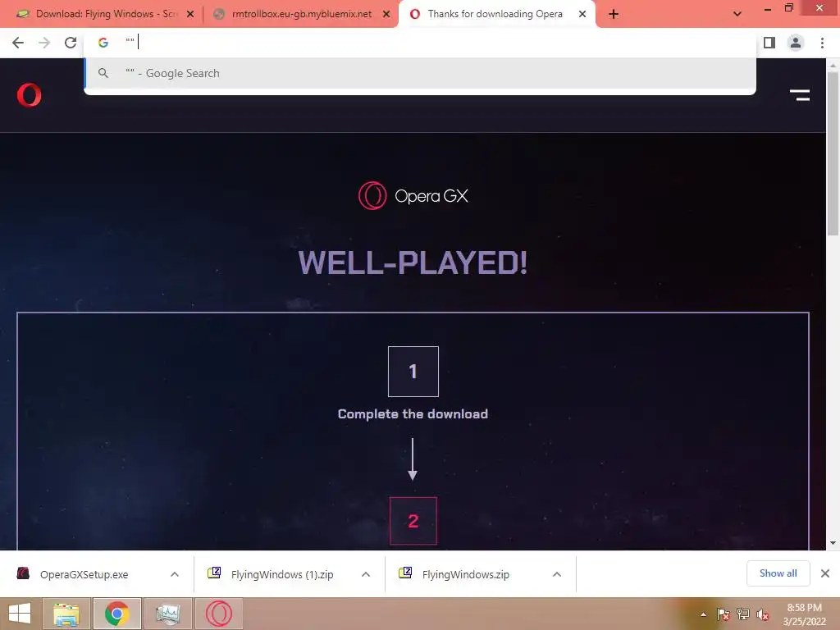Open File Explorer from the taskbar
Viewport: 840px width, 630px height.
[x=66, y=614]
